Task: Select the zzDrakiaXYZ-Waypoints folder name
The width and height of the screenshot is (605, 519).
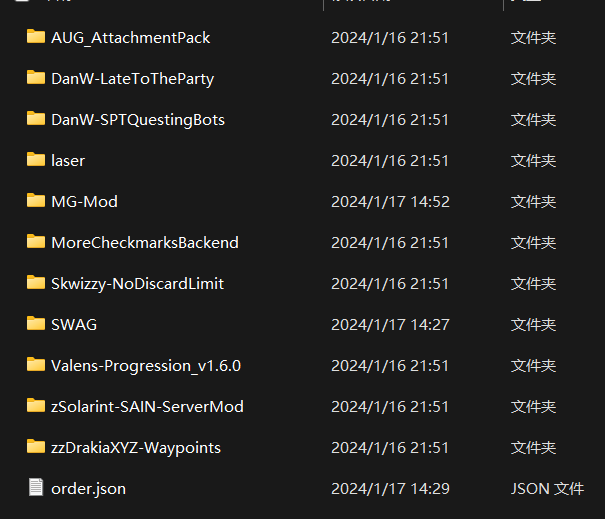Action: coord(136,448)
